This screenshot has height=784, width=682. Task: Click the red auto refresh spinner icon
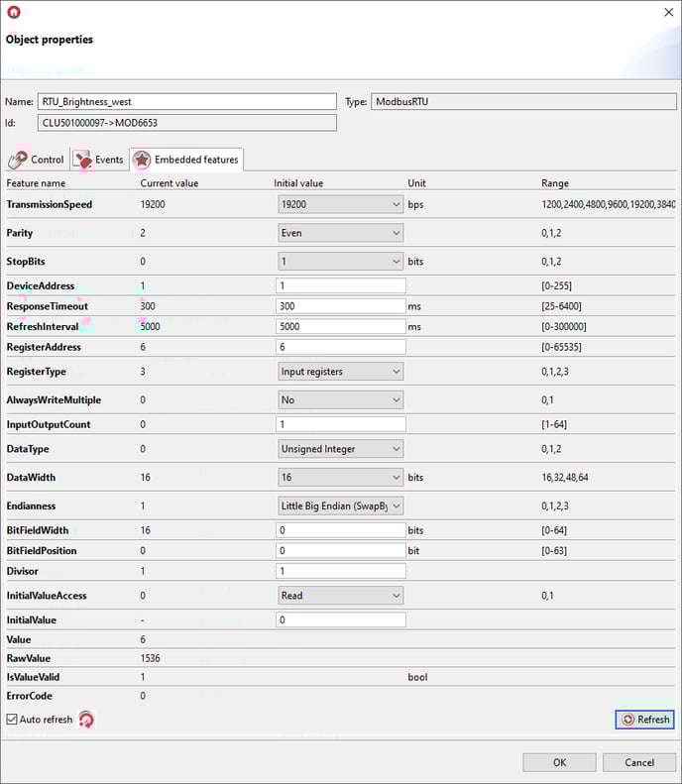(86, 720)
